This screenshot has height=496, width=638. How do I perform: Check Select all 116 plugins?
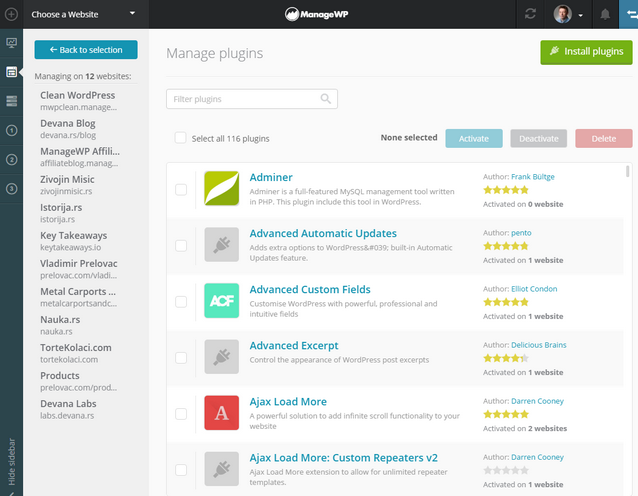(181, 138)
